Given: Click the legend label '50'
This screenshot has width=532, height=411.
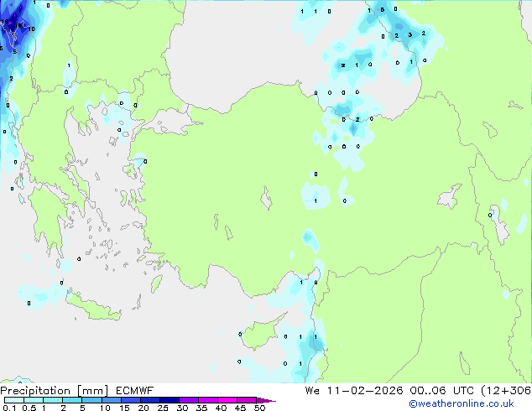Looking at the screenshot, I should [x=259, y=408].
